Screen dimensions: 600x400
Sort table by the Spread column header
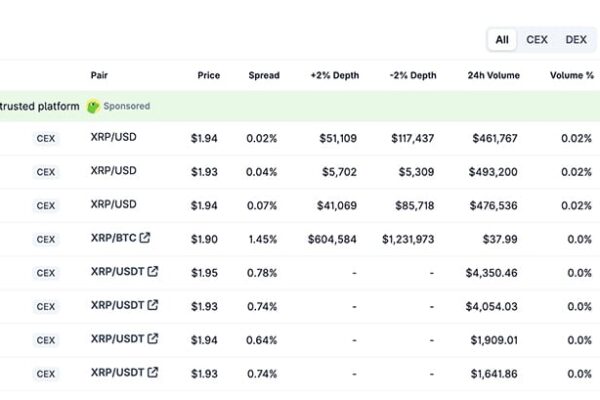(x=264, y=75)
